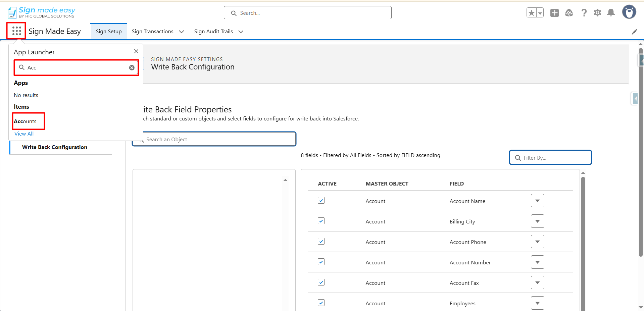Uncheck Active for Billing City field
Image resolution: width=644 pixels, height=311 pixels.
321,221
